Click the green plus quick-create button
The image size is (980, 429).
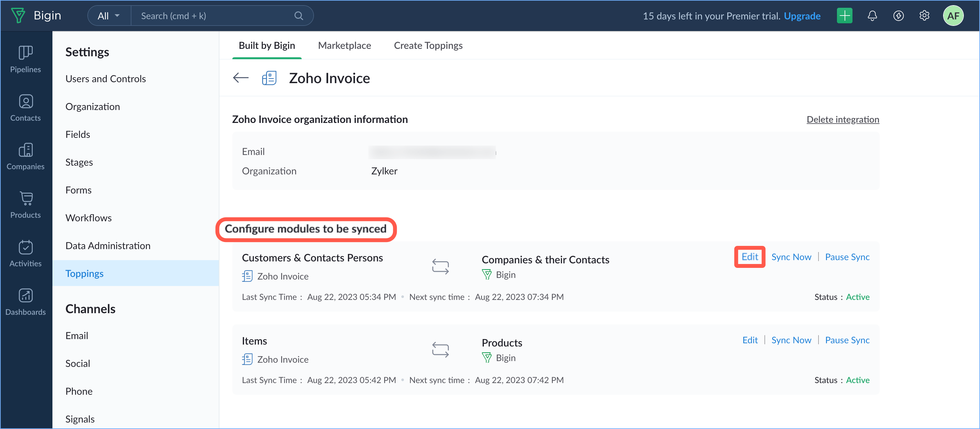[845, 16]
